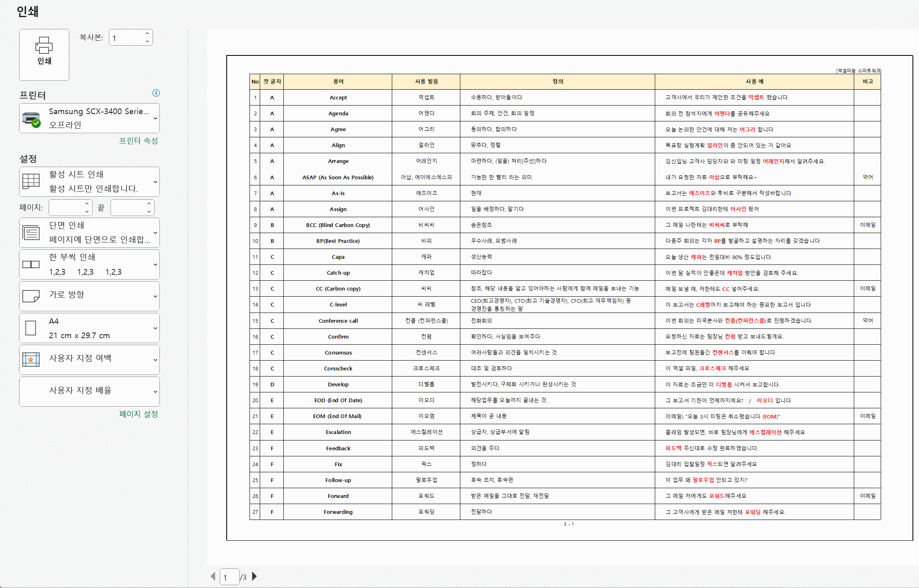Click the active sheet print grid icon

31,181
